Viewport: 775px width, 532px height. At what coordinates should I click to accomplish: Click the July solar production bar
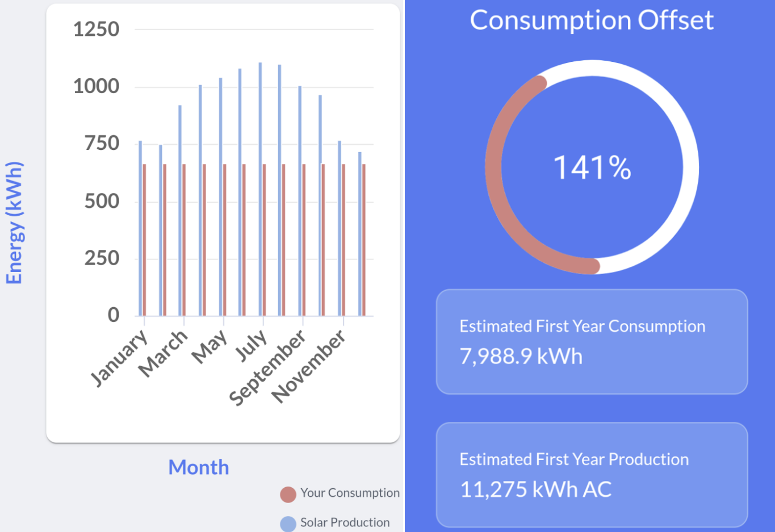click(260, 187)
